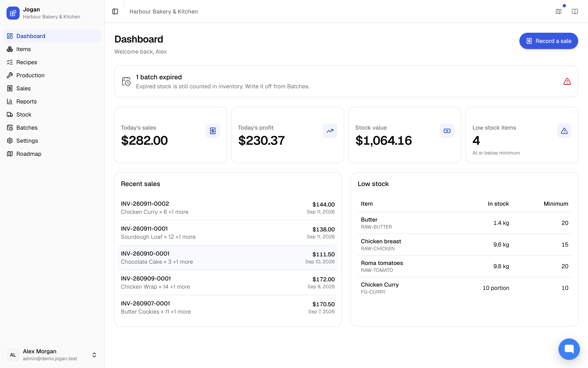Open sale INV-260911-0002
This screenshot has width=588, height=368.
pos(228,208)
